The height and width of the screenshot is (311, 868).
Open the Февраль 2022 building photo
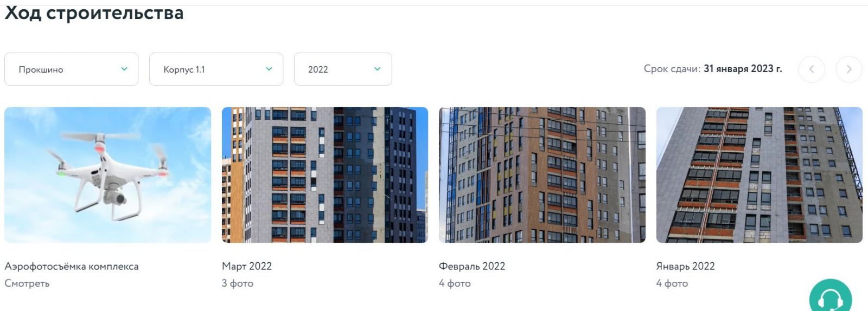[542, 175]
